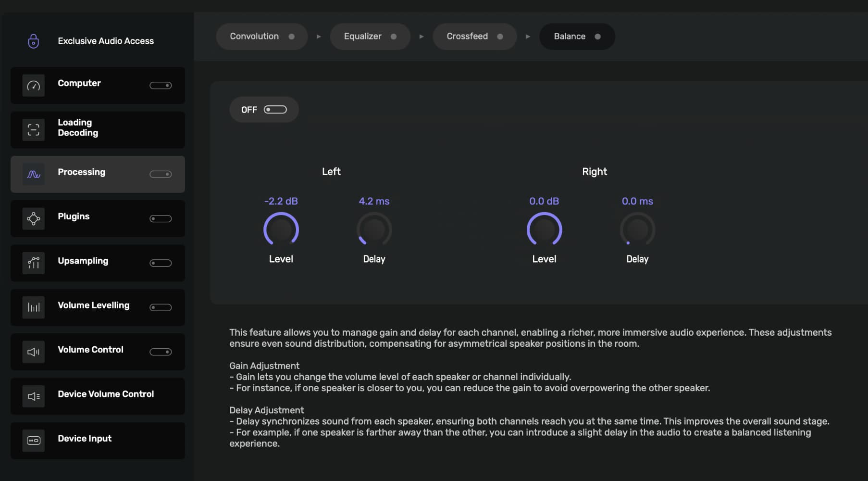Toggle the Upsampling switch
The height and width of the screenshot is (481, 868).
161,263
